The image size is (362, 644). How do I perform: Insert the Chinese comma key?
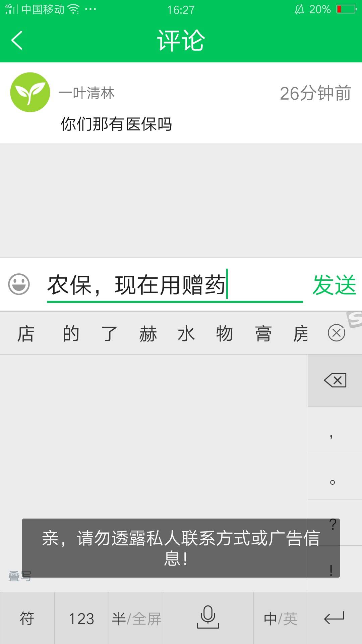335,430
